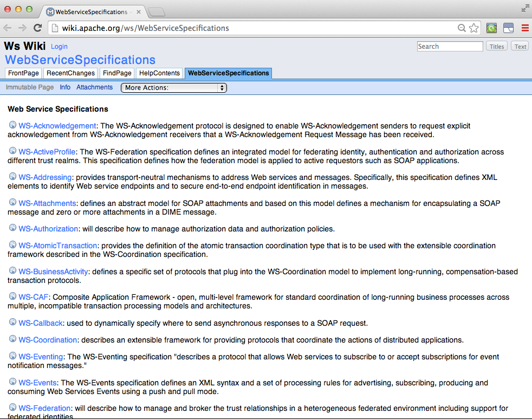Click globe icon beside WS-CAF
This screenshot has height=419, width=532.
click(x=12, y=296)
